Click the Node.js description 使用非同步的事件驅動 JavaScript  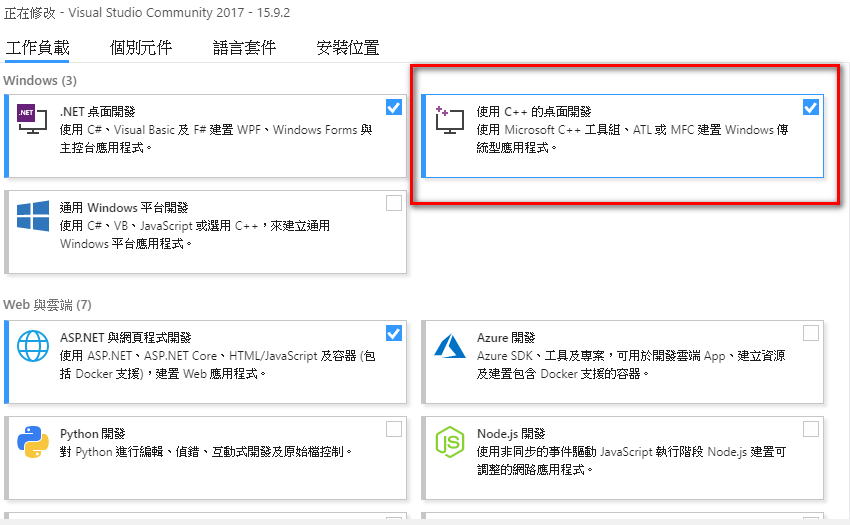[x=632, y=460]
